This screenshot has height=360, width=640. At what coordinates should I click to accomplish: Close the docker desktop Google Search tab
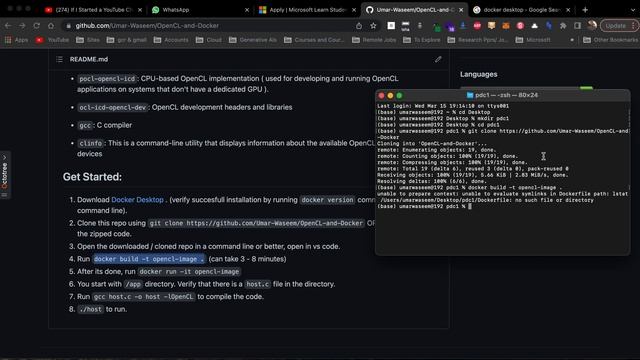[x=568, y=10]
